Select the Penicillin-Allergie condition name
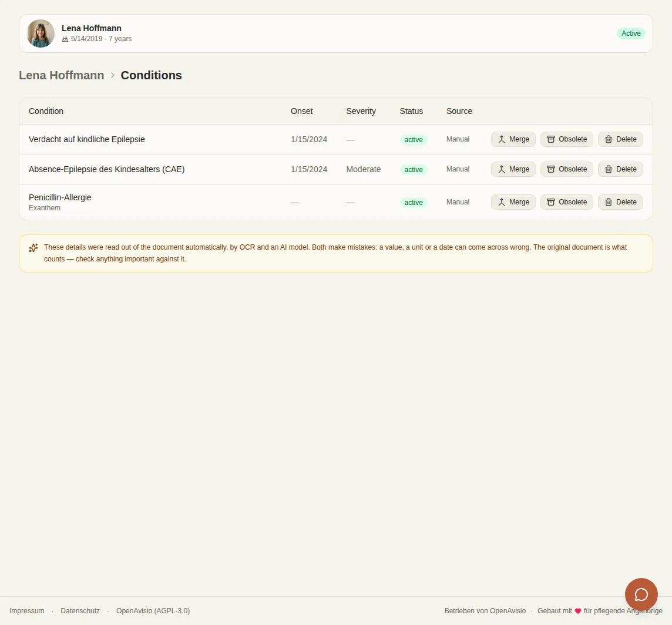Screen dimensions: 672x625 (x=60, y=197)
